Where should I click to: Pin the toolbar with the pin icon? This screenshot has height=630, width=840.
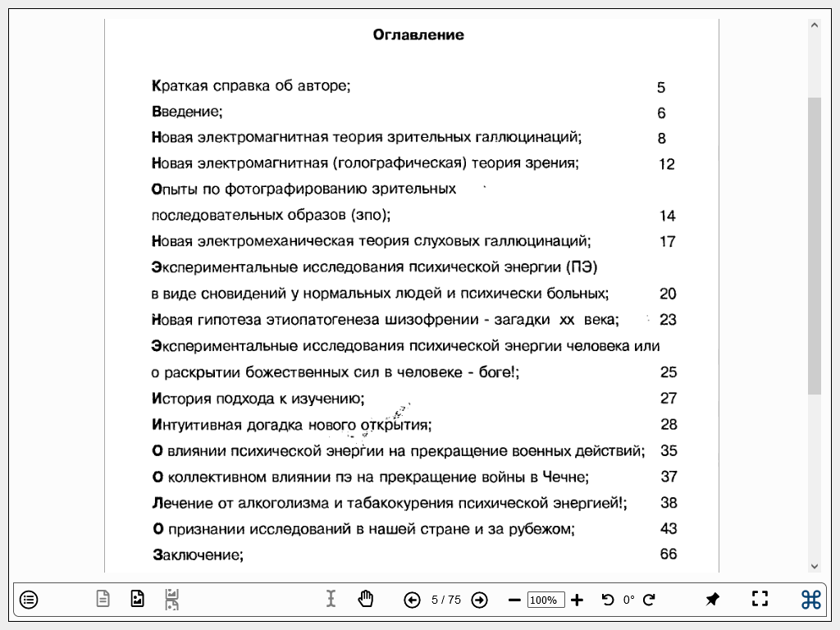(712, 599)
